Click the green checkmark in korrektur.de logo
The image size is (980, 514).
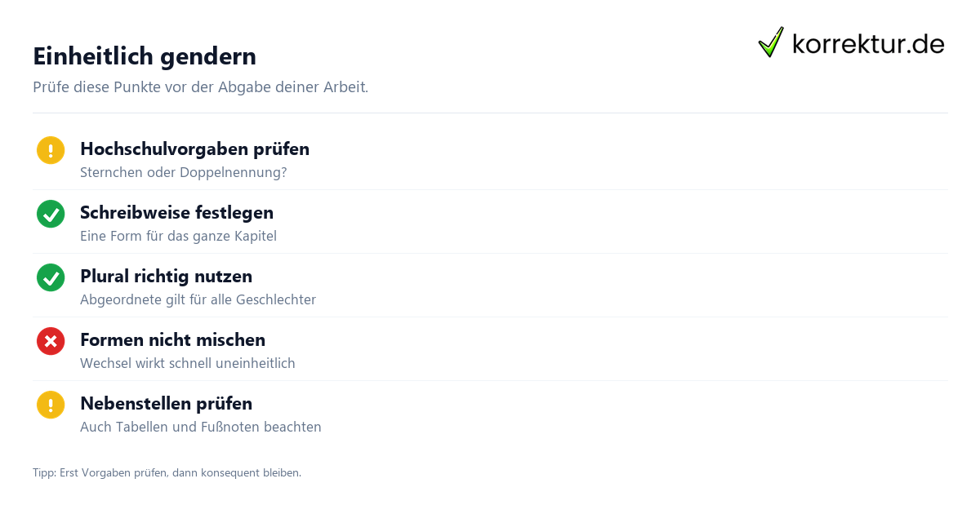coord(771,42)
